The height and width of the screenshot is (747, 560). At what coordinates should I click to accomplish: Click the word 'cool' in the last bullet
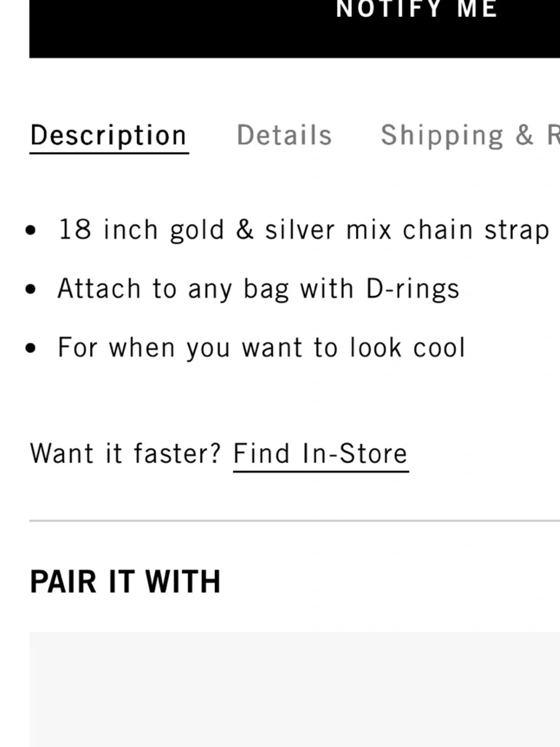point(439,348)
